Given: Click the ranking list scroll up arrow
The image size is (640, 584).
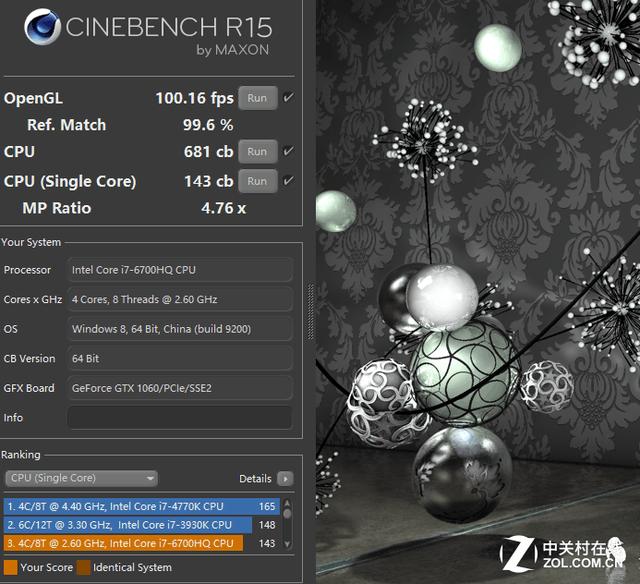Looking at the screenshot, I should [x=287, y=503].
